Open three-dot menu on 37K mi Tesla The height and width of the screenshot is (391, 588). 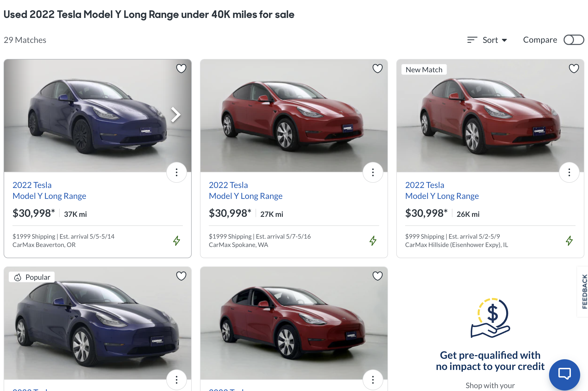click(177, 172)
